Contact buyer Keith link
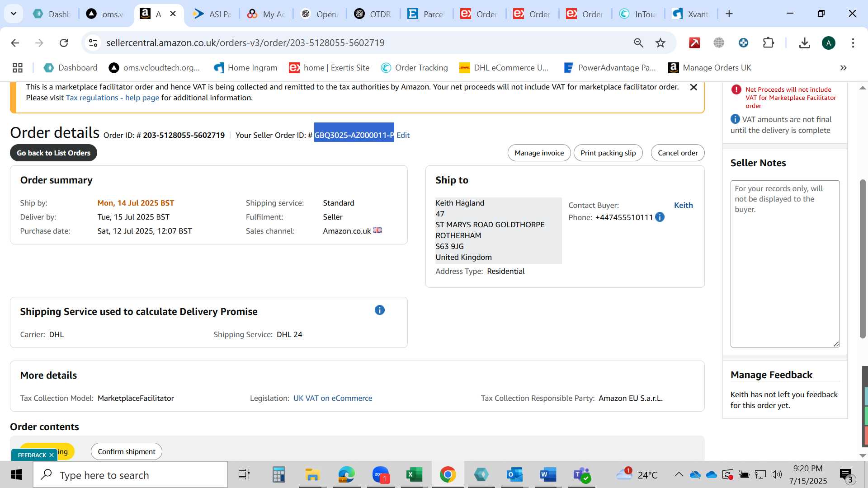Viewport: 868px width, 488px height. (x=683, y=205)
